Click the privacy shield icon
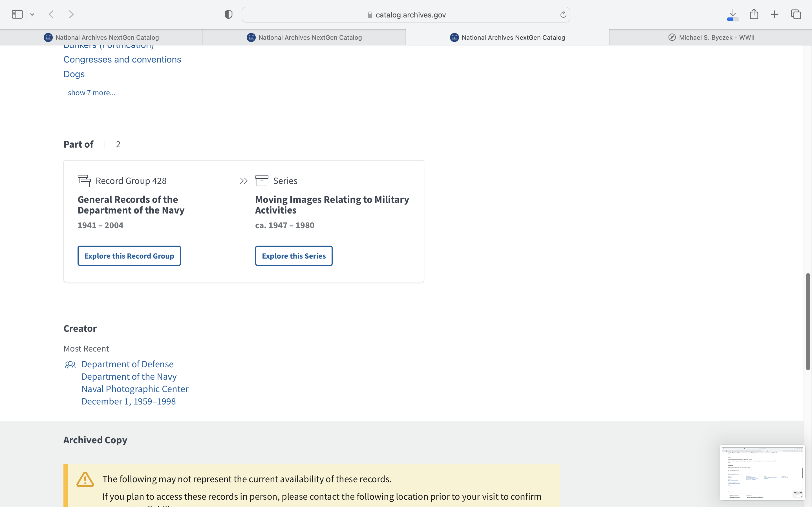This screenshot has width=812, height=507. 228,14
